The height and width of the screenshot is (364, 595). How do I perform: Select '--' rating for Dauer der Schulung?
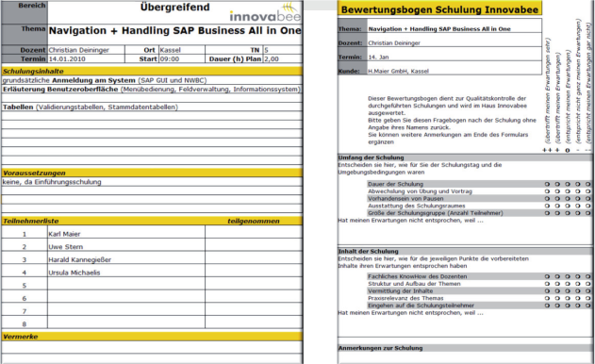[x=587, y=184]
